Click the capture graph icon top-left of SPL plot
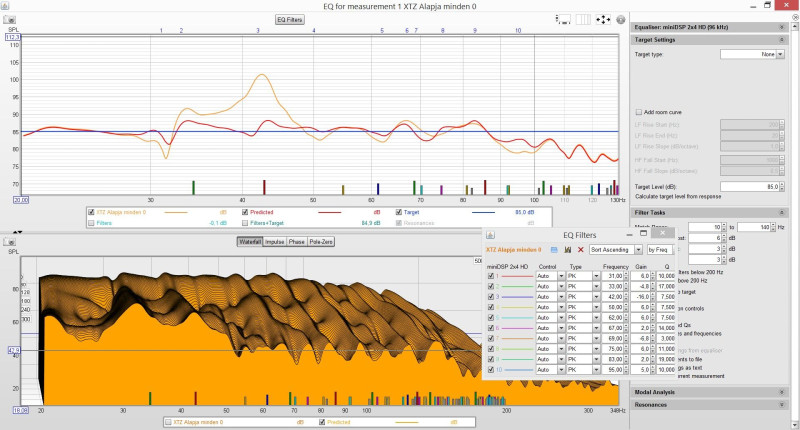Screen dimensions: 800x430 (x=10, y=19)
